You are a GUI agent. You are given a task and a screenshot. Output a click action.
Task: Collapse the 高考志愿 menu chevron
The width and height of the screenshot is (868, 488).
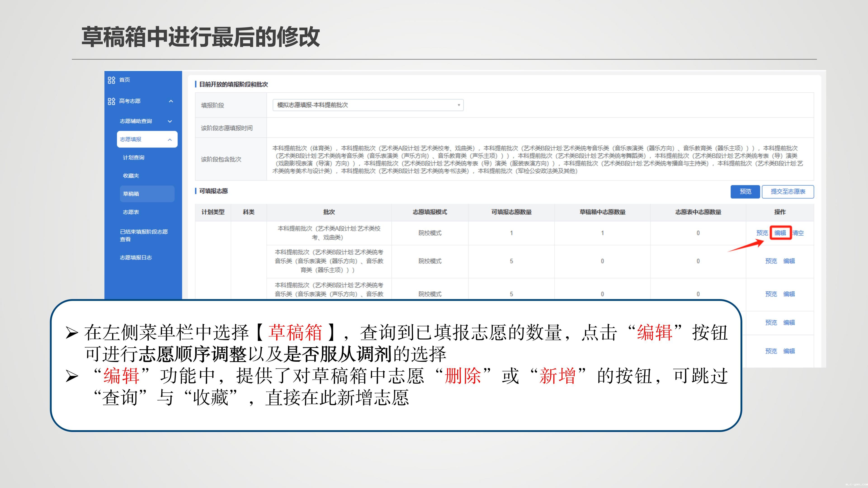171,101
